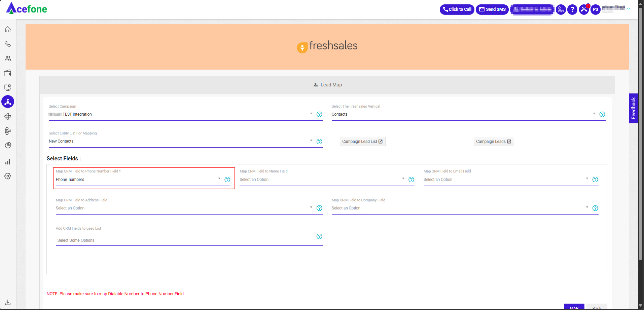Open the monitor settings sidebar icon
Image resolution: width=644 pixels, height=310 pixels.
point(8,87)
